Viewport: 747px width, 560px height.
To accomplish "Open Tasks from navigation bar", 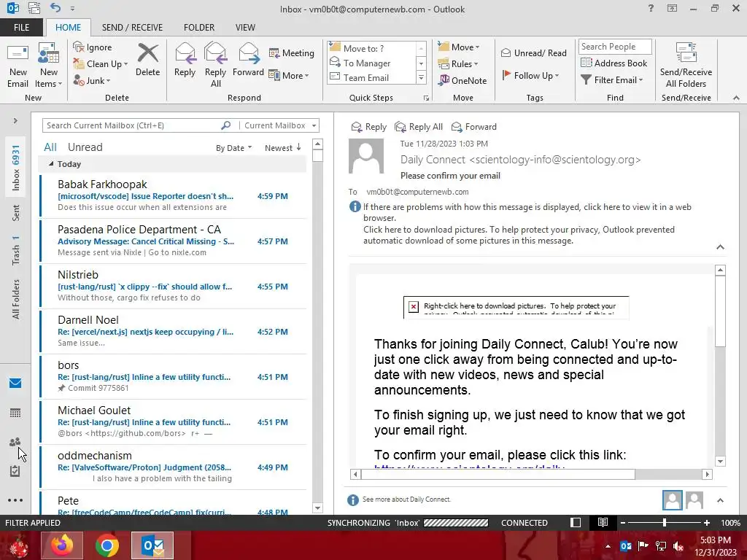I will (x=15, y=471).
